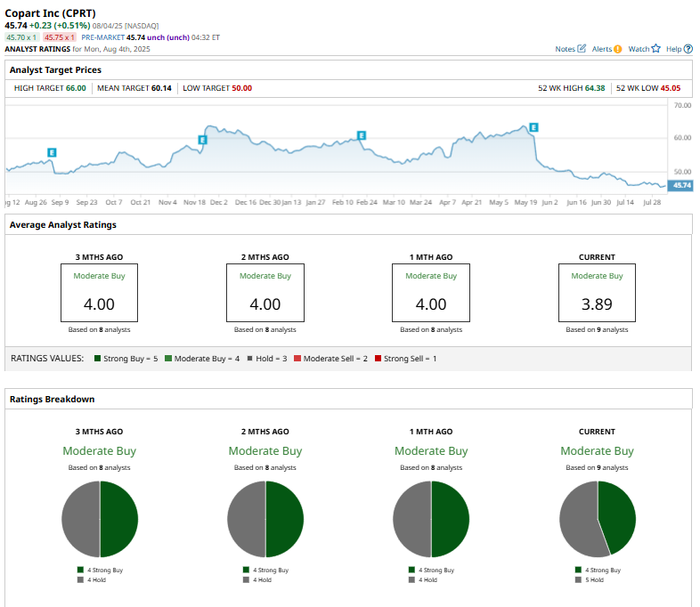Click '5 Hold' legend under CURRENT pie
The height and width of the screenshot is (607, 700).
coord(594,579)
